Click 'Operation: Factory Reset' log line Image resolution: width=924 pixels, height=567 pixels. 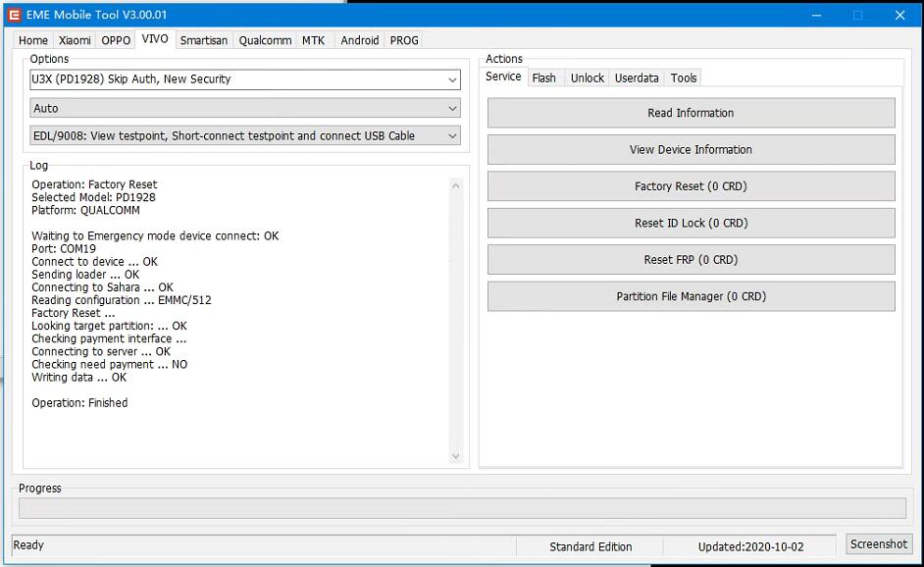click(94, 184)
